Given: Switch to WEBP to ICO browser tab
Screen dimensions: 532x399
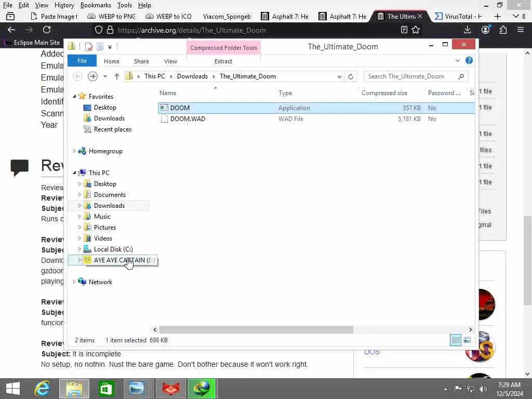Looking at the screenshot, I should [x=169, y=16].
